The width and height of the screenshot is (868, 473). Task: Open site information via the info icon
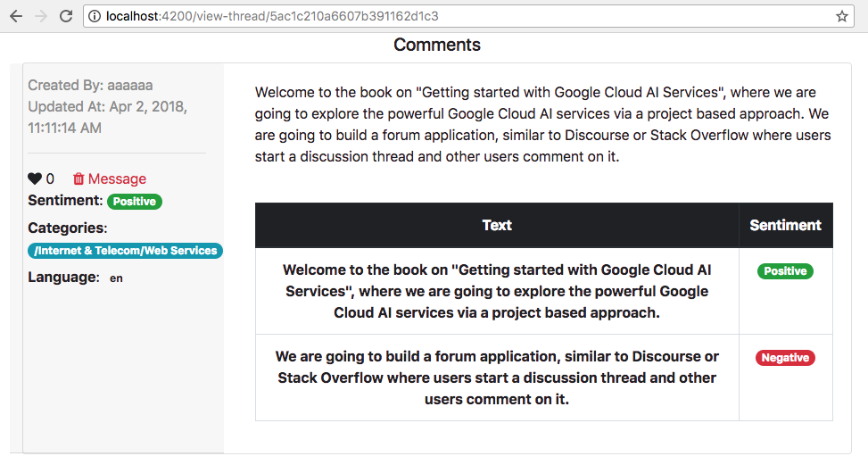tap(95, 17)
